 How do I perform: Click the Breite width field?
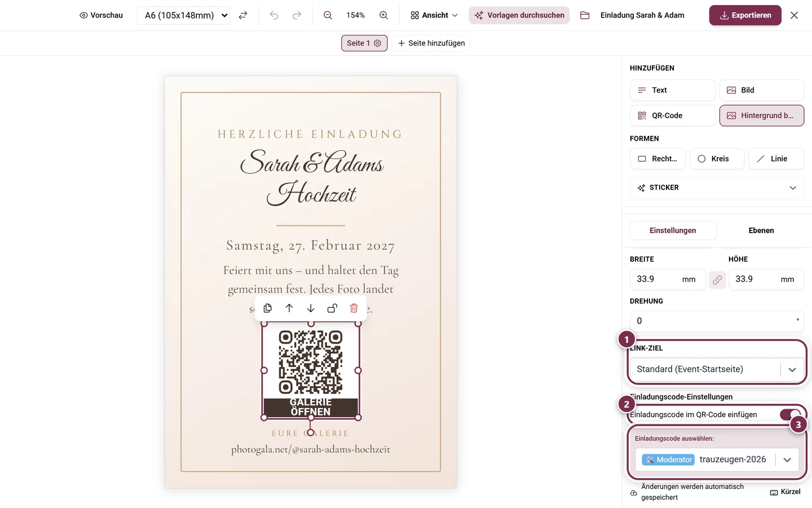tap(667, 279)
